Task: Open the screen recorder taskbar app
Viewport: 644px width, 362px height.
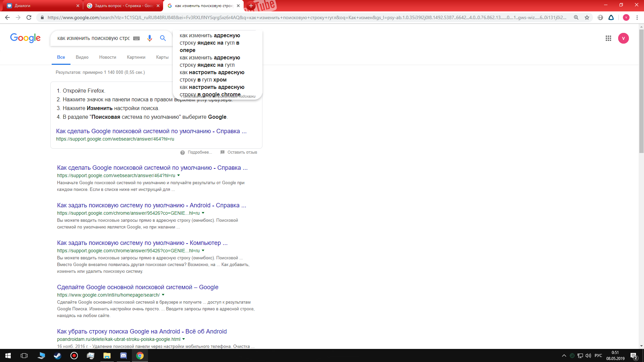Action: pyautogui.click(x=74, y=356)
